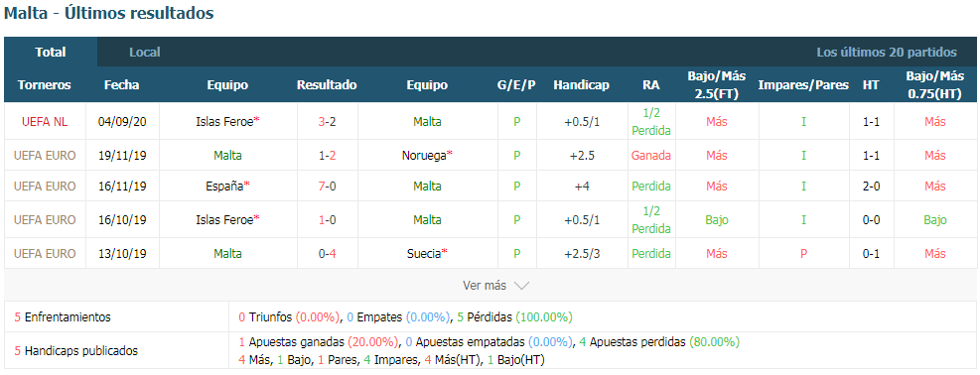Viewport: 980px width, 375px height.
Task: Click Malta in the 13/10/19 row
Action: (227, 253)
